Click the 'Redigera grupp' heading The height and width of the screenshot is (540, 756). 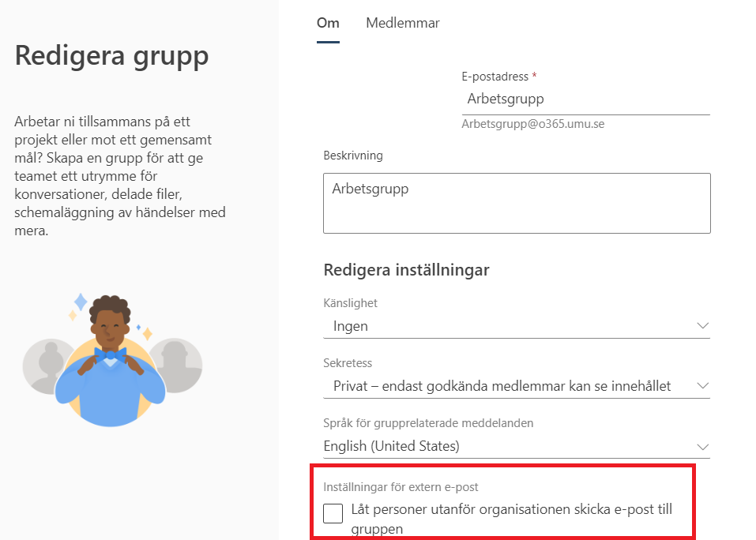(x=111, y=56)
